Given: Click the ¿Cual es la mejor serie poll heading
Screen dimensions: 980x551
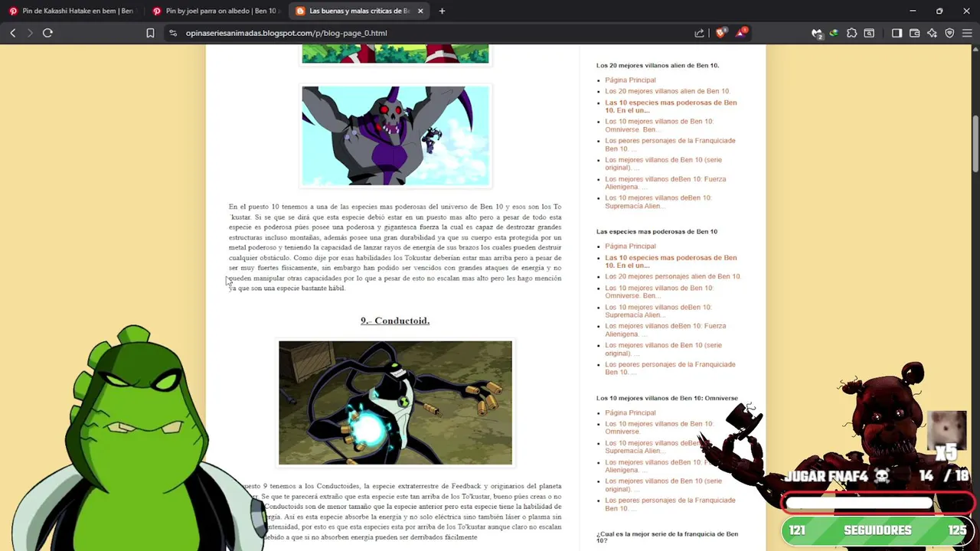Looking at the screenshot, I should [667, 537].
